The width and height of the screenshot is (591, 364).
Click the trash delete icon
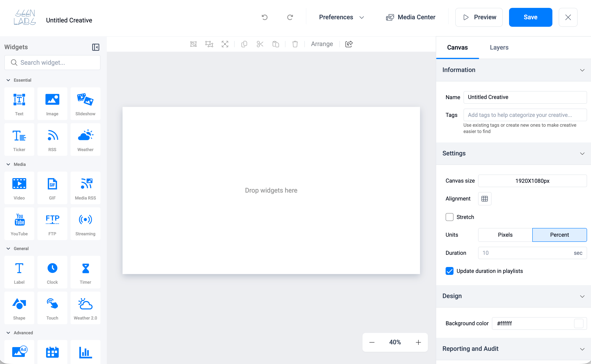[x=295, y=44]
